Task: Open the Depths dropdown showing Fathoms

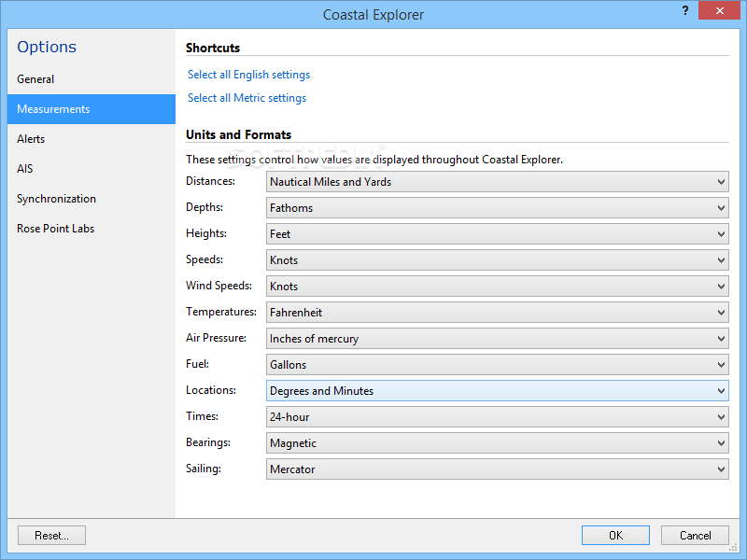Action: [x=498, y=208]
